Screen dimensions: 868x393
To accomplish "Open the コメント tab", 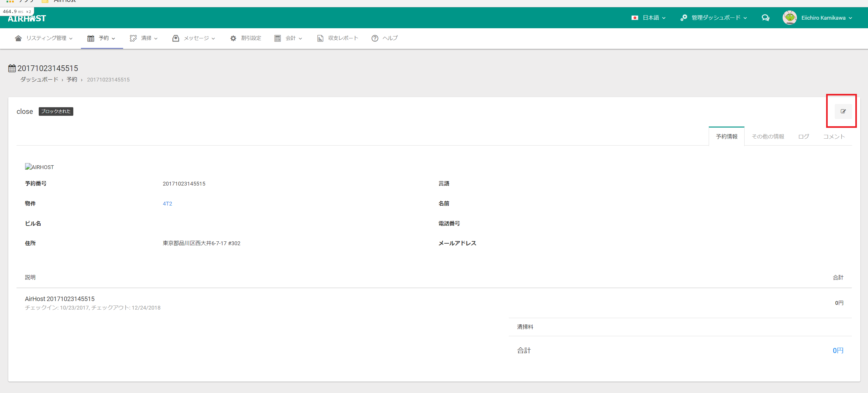I will (x=834, y=136).
